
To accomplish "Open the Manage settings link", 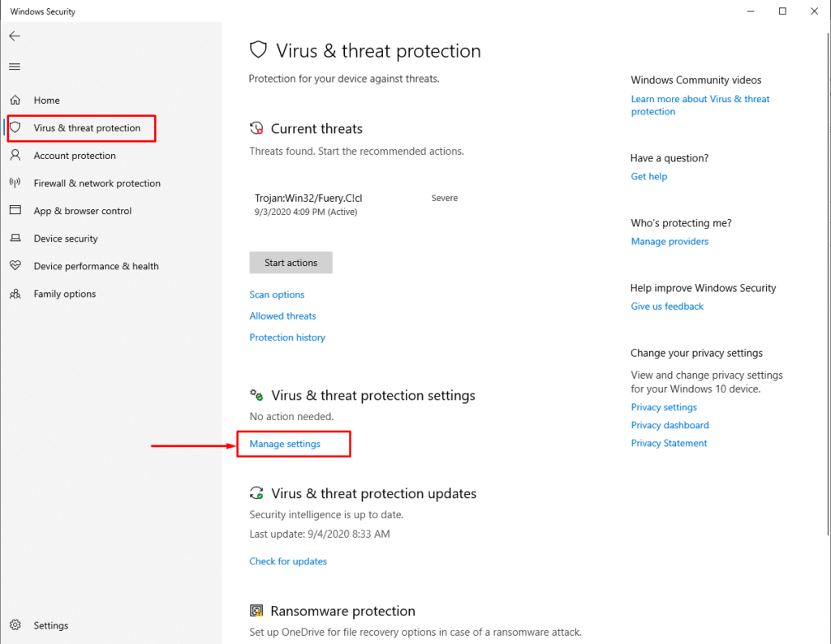I will (x=285, y=444).
